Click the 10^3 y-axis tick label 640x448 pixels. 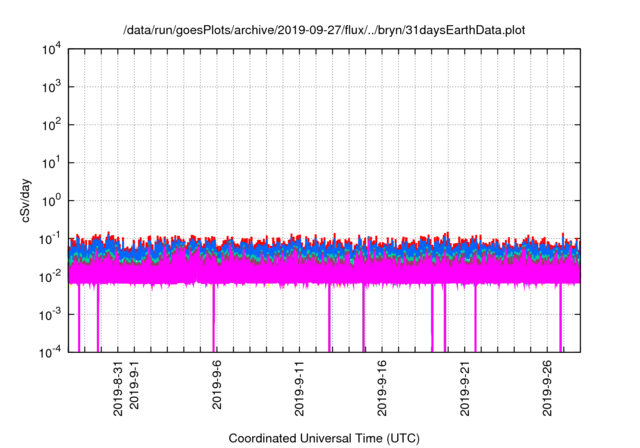51,87
